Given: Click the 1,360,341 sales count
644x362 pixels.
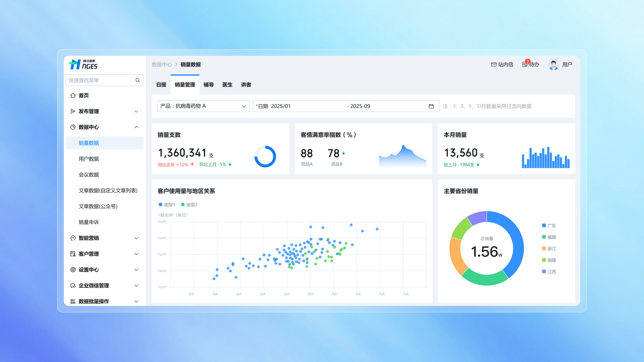Looking at the screenshot, I should 182,153.
